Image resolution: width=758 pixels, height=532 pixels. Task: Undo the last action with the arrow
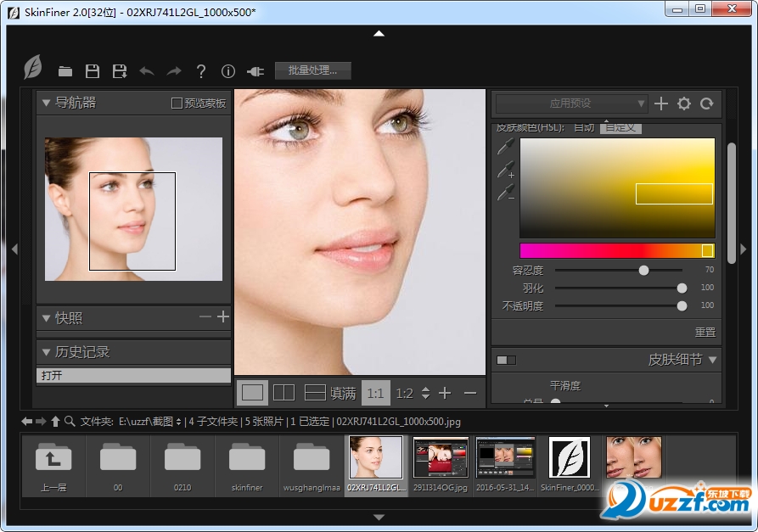coord(147,71)
